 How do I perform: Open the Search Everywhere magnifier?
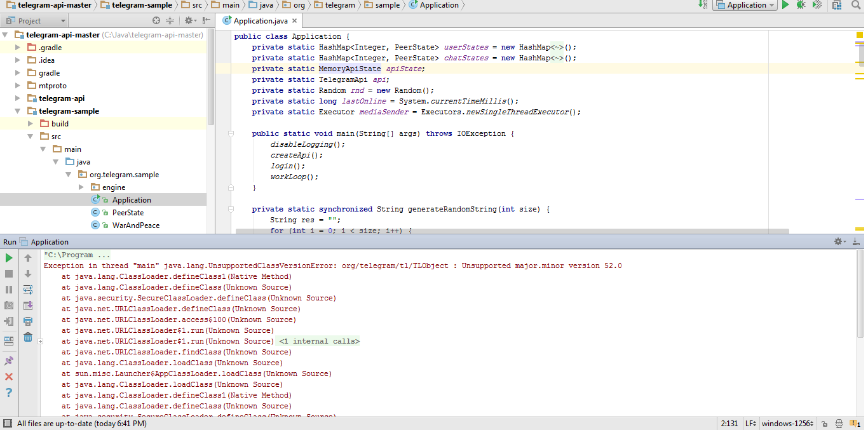855,5
